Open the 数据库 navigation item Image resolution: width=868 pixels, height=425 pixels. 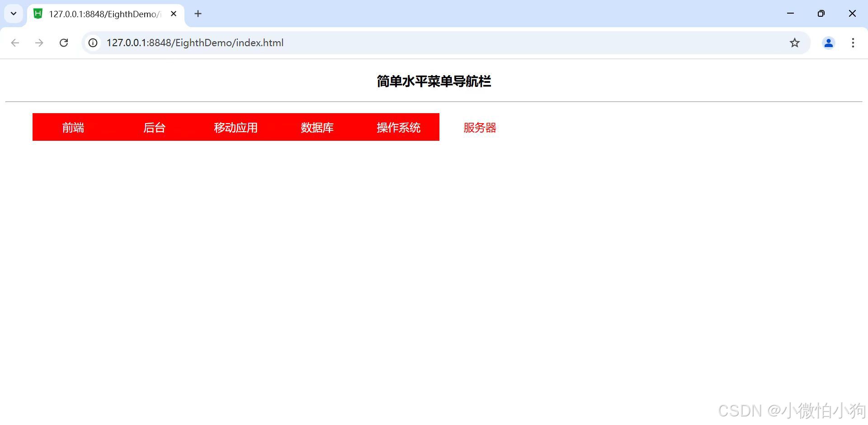(x=317, y=127)
